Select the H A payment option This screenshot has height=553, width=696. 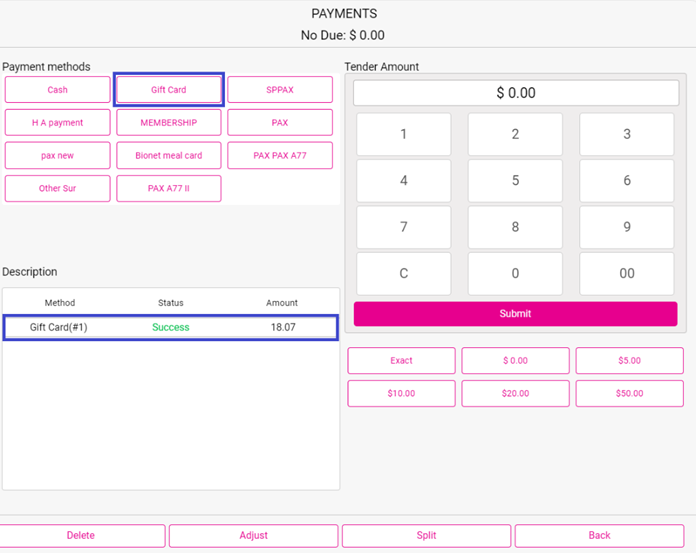click(57, 123)
